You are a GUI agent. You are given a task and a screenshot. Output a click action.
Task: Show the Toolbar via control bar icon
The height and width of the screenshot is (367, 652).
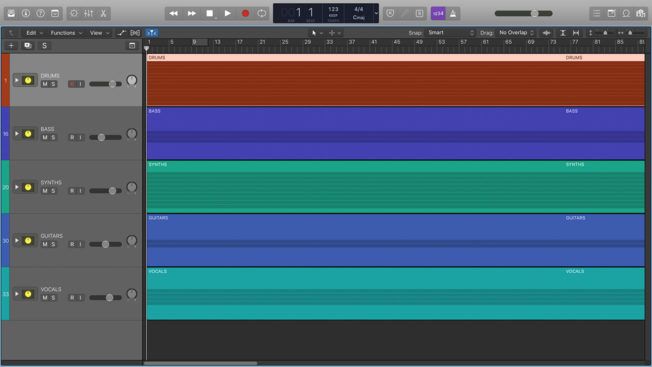pos(55,13)
